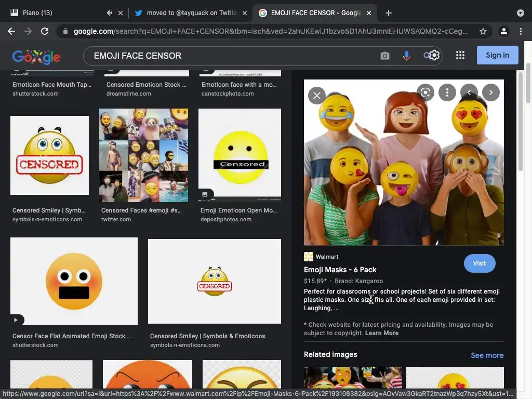Click the preview panel's inner scrollbar
This screenshot has height=399, width=532.
[x=521, y=122]
